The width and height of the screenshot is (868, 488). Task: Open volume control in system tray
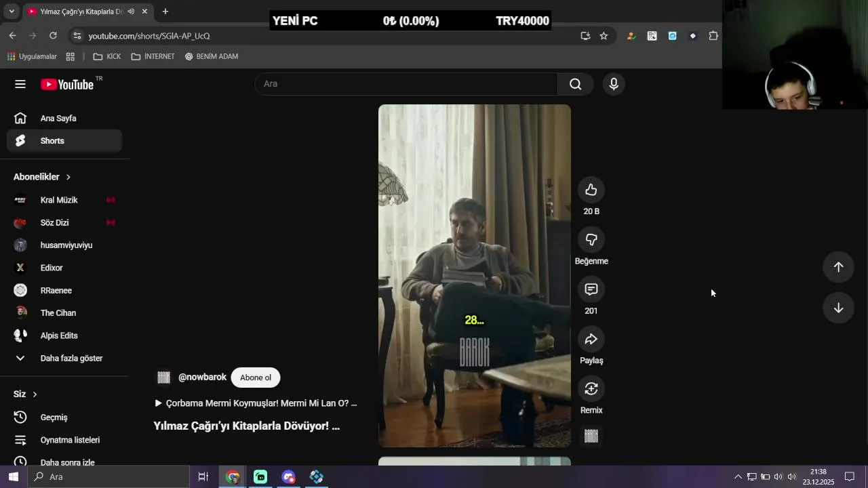point(791,476)
